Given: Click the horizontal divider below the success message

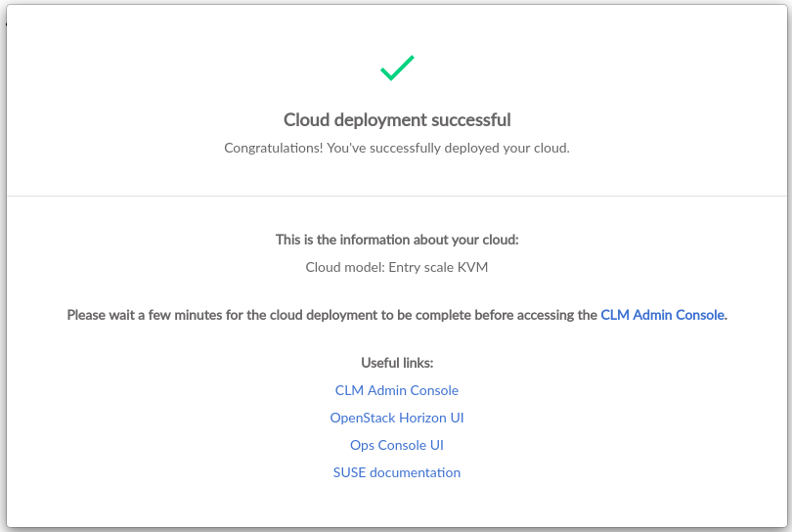Looking at the screenshot, I should tap(396, 196).
